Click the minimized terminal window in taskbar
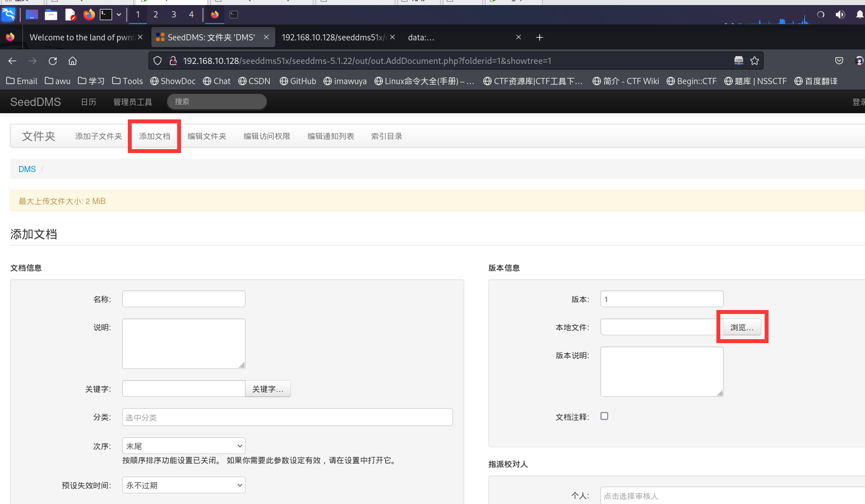The height and width of the screenshot is (504, 865). point(234,15)
